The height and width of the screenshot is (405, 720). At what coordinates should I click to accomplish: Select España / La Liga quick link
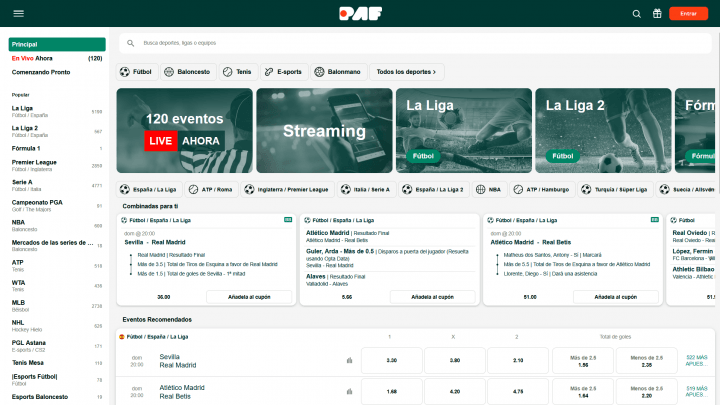(149, 189)
